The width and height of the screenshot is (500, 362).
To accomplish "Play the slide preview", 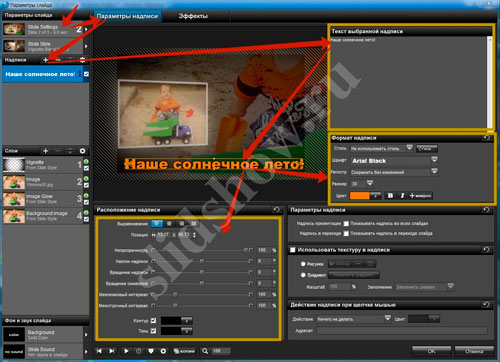I will [x=126, y=351].
